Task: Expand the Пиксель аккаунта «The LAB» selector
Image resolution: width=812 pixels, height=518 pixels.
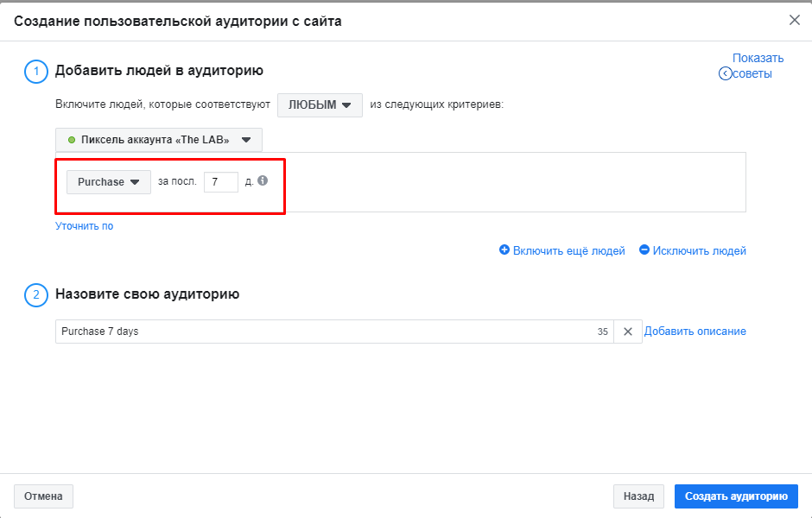Action: click(247, 139)
